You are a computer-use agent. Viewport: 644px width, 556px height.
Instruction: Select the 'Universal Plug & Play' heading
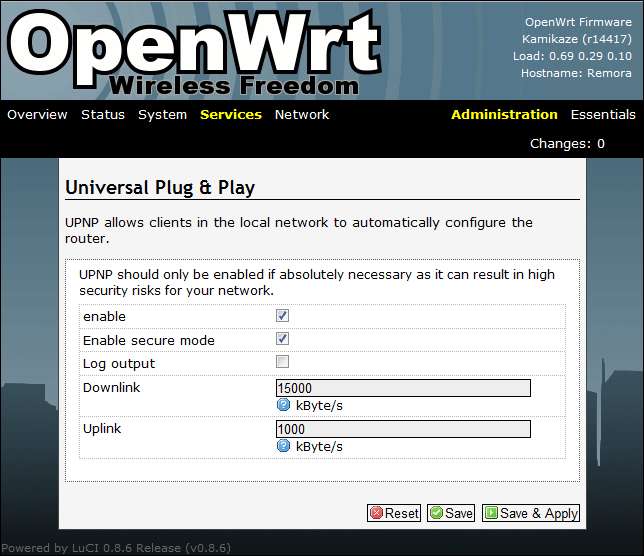click(160, 188)
